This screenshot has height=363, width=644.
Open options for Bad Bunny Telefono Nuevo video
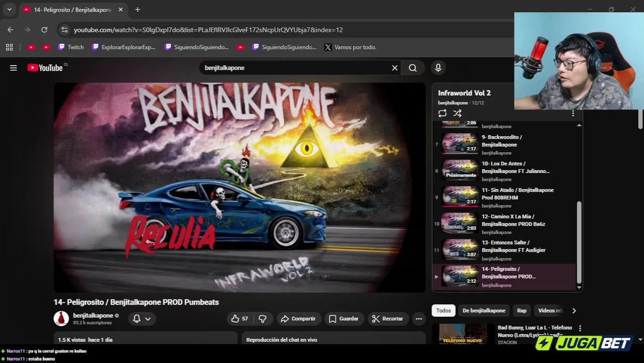point(580,328)
